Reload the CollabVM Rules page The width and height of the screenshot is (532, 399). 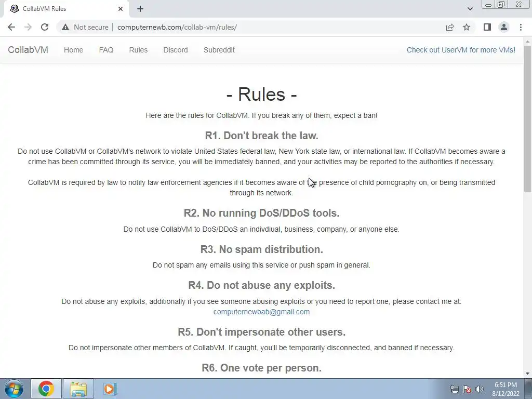coord(45,27)
